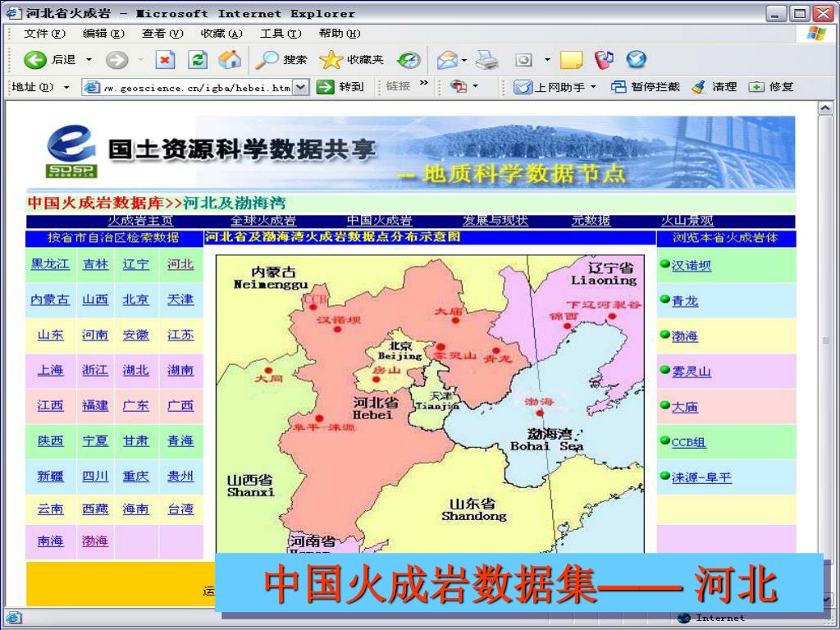Open 雾灵山 rock body link

click(x=691, y=372)
